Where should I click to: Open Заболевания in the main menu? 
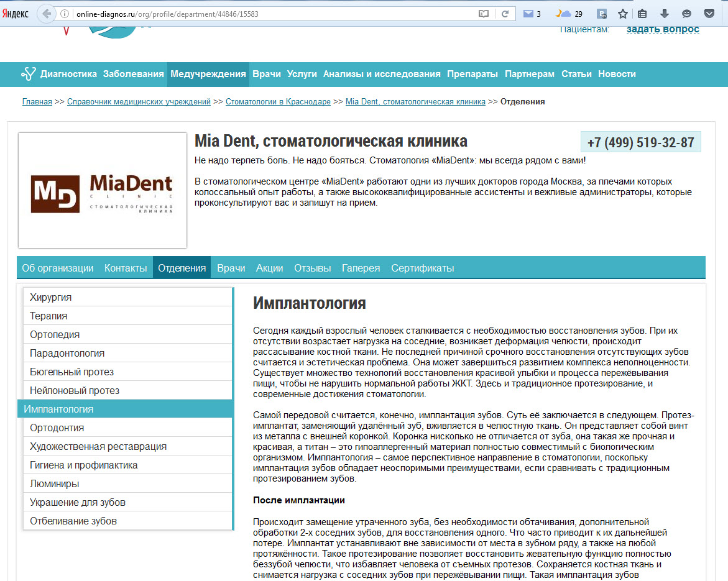(x=133, y=74)
